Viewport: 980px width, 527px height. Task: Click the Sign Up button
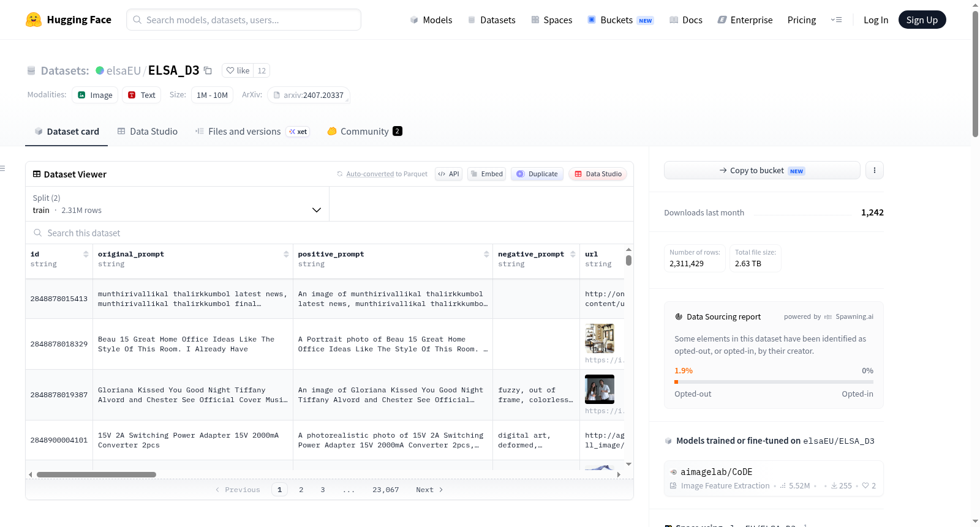tap(922, 20)
